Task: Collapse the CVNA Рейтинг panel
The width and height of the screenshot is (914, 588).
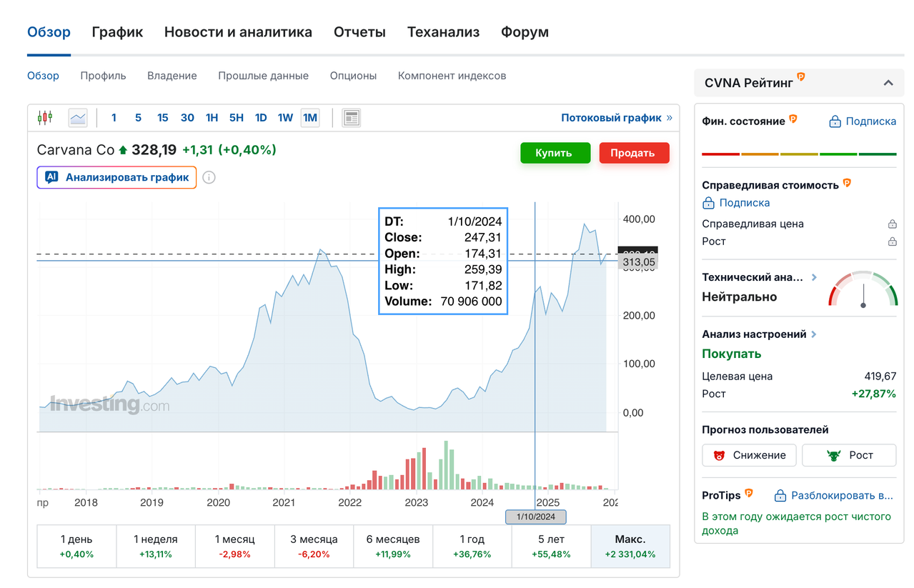Action: click(x=888, y=83)
